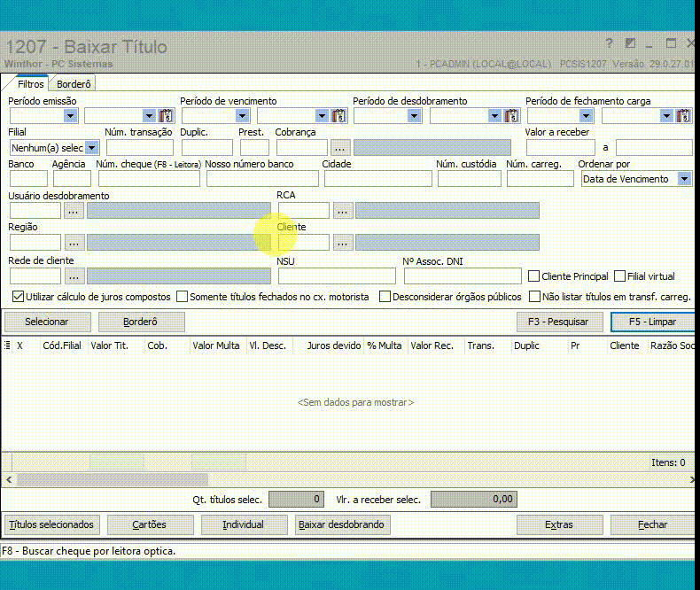Click F5 - Limpar button

pyautogui.click(x=652, y=322)
